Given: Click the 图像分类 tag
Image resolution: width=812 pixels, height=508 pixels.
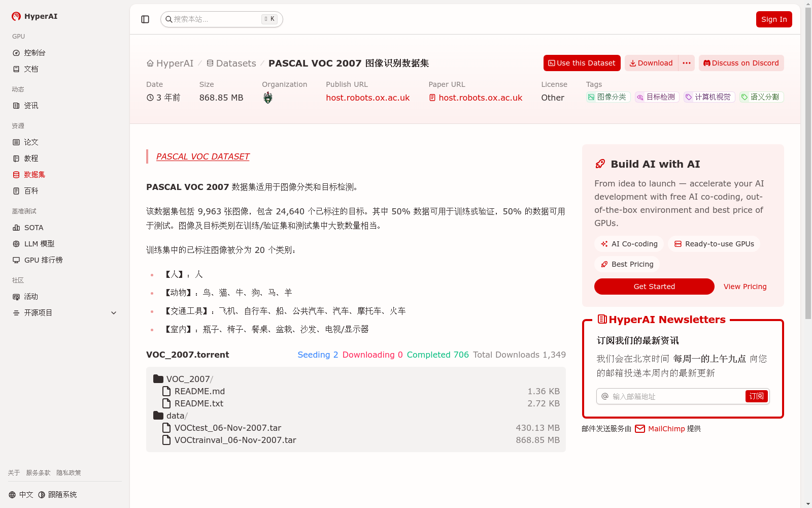Looking at the screenshot, I should 608,97.
